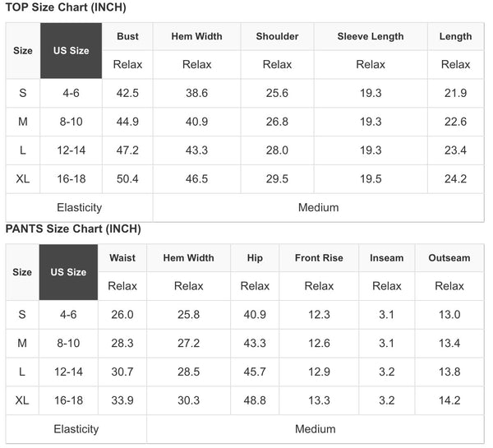Select the 30.3 hem width cell
Image resolution: width=493 pixels, height=448 pixels.
coord(188,400)
